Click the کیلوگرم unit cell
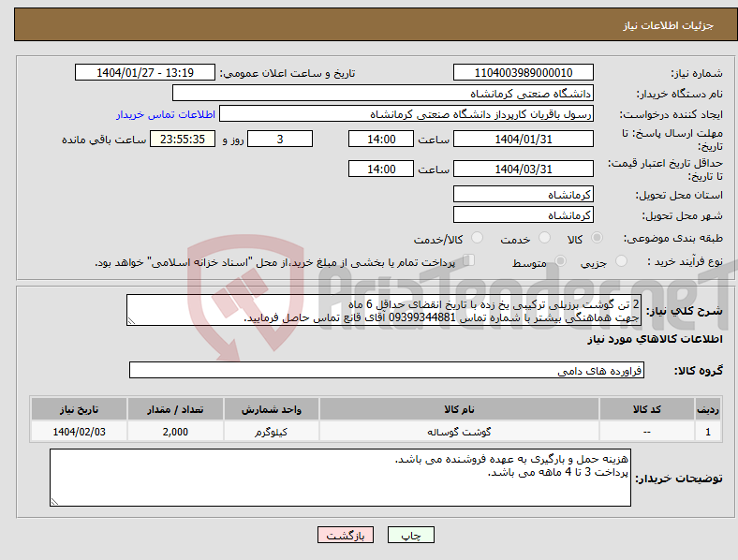Image resolution: width=738 pixels, height=560 pixels. click(272, 432)
